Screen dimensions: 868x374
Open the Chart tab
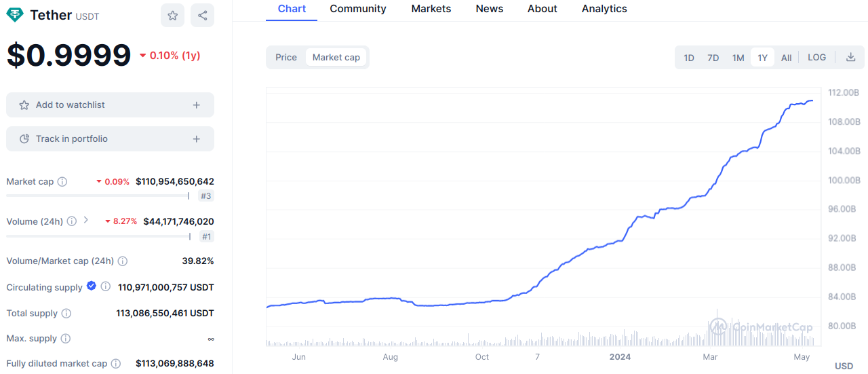coord(292,9)
